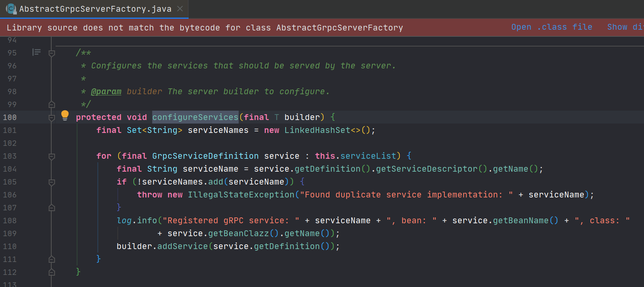The height and width of the screenshot is (287, 644).
Task: Click the Show diff link in banner
Action: coord(625,27)
